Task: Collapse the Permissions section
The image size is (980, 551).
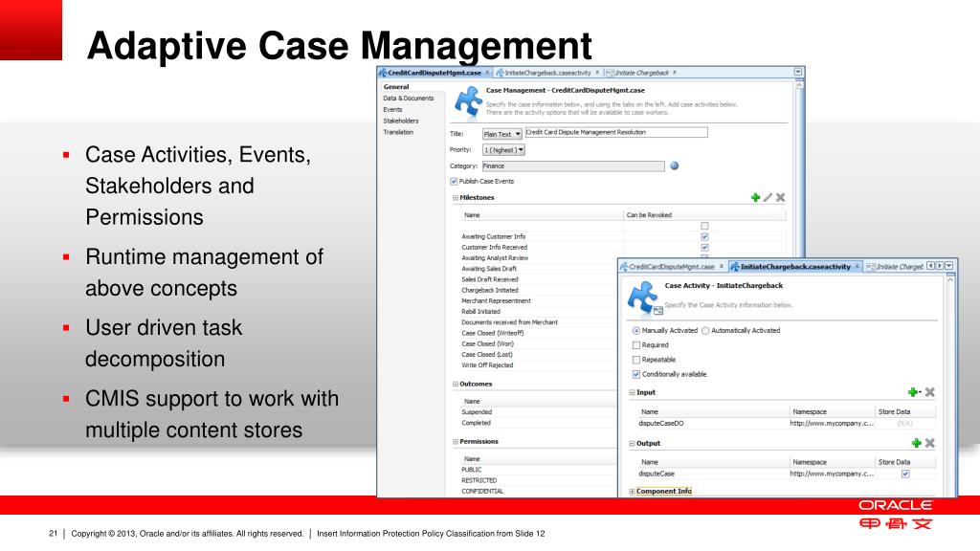Action: pyautogui.click(x=455, y=442)
